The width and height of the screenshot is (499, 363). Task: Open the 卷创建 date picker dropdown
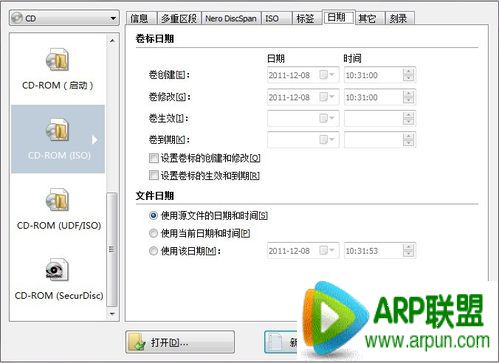(327, 75)
